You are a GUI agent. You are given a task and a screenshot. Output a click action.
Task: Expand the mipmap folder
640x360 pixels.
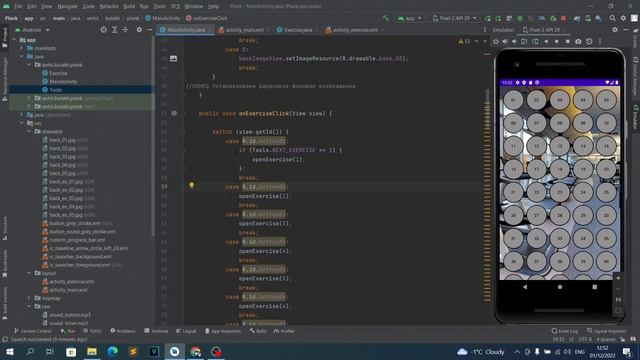coord(29,298)
